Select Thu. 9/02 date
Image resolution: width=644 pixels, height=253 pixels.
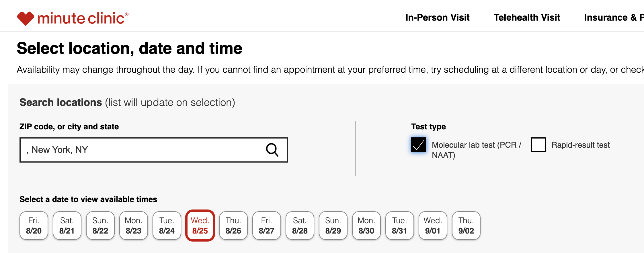point(466,226)
